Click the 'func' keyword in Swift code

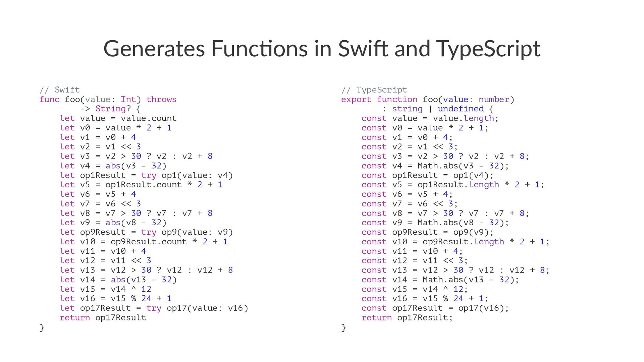tap(49, 100)
